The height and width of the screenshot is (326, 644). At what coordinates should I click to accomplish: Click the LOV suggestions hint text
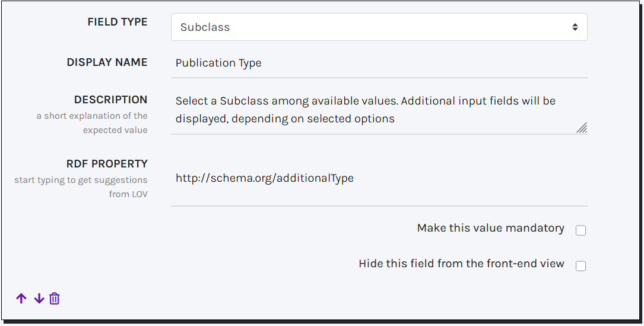click(x=81, y=186)
